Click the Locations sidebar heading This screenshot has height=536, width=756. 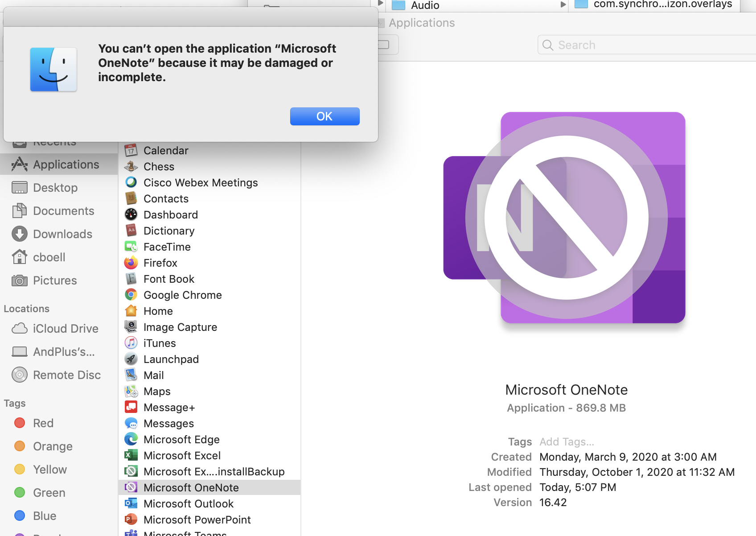click(x=27, y=309)
